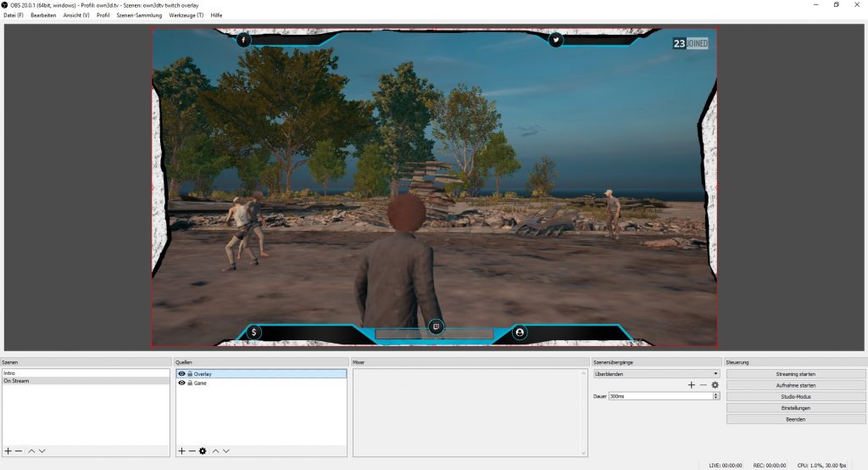Unlock the Overlay source via its lock icon
The width and height of the screenshot is (868, 470).
[x=190, y=373]
